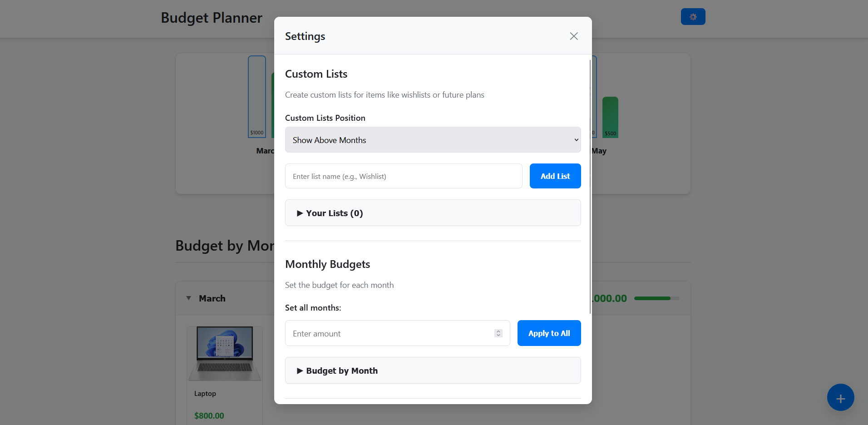Screen dimensions: 868x425
Task: Click the green $500 May chart bar
Action: point(610,117)
